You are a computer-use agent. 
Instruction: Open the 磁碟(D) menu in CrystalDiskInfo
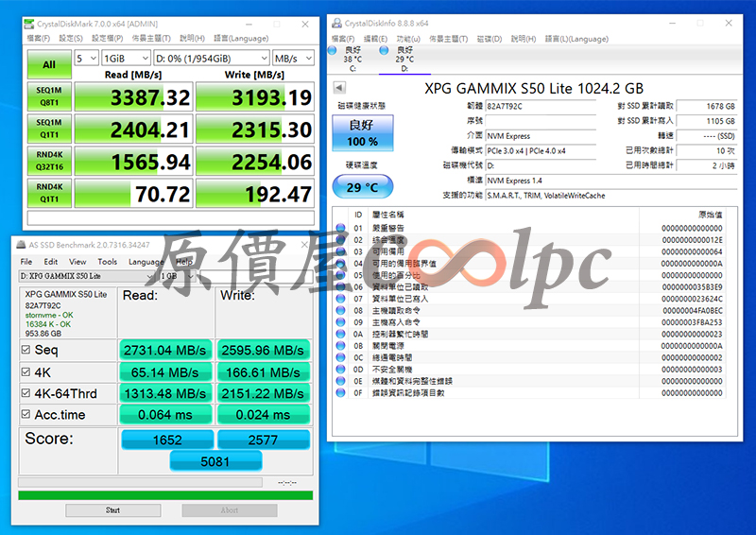490,39
